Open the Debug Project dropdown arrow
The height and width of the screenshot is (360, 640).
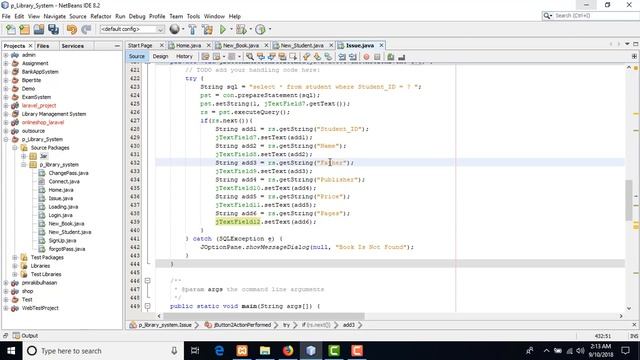pyautogui.click(x=250, y=29)
